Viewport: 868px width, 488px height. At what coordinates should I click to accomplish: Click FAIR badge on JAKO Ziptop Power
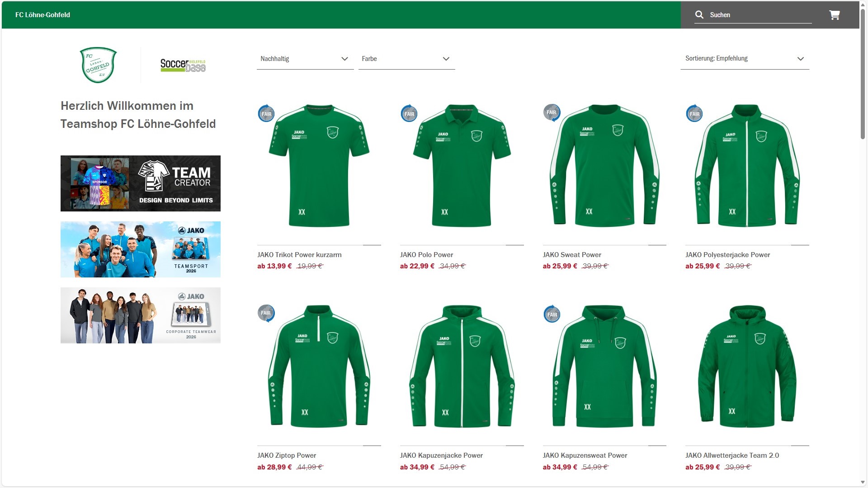pos(266,313)
